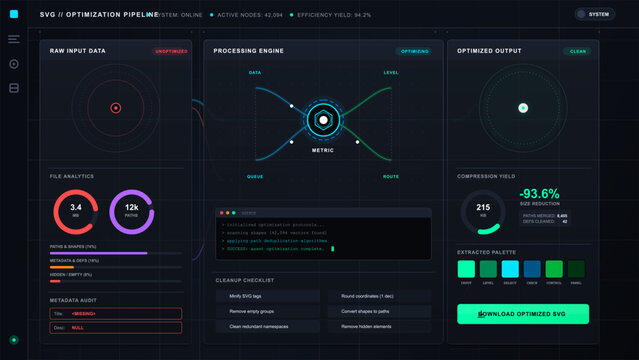The image size is (639, 360).
Task: Click the green dot in terminal title bar
Action: tap(234, 213)
